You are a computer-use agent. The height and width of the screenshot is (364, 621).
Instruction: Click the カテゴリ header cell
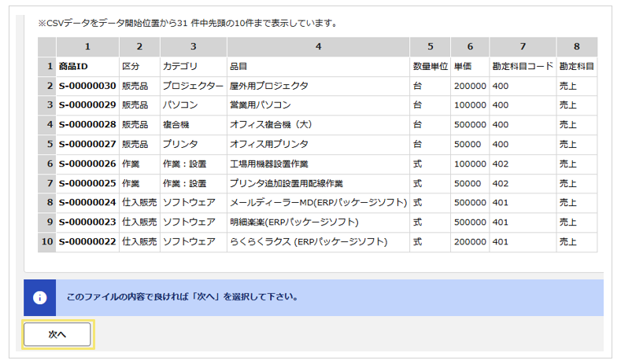(194, 67)
